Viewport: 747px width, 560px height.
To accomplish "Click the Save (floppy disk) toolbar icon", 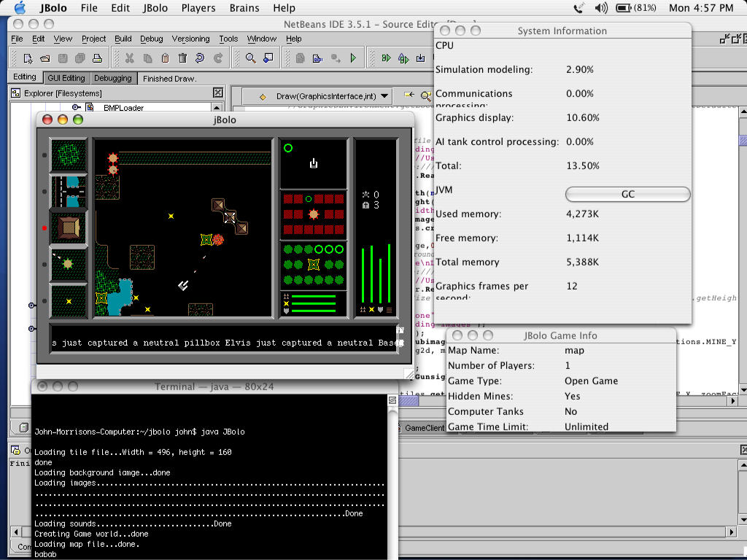I will (63, 58).
